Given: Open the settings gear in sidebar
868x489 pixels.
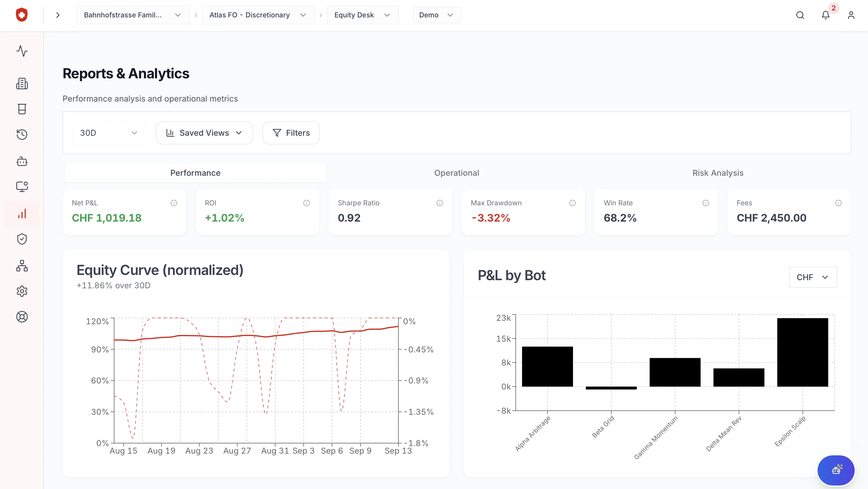Looking at the screenshot, I should pyautogui.click(x=22, y=291).
